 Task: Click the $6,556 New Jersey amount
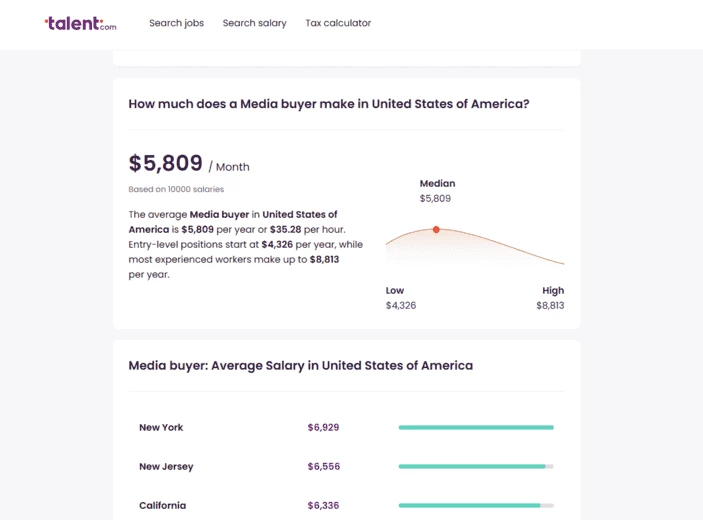[x=323, y=466]
